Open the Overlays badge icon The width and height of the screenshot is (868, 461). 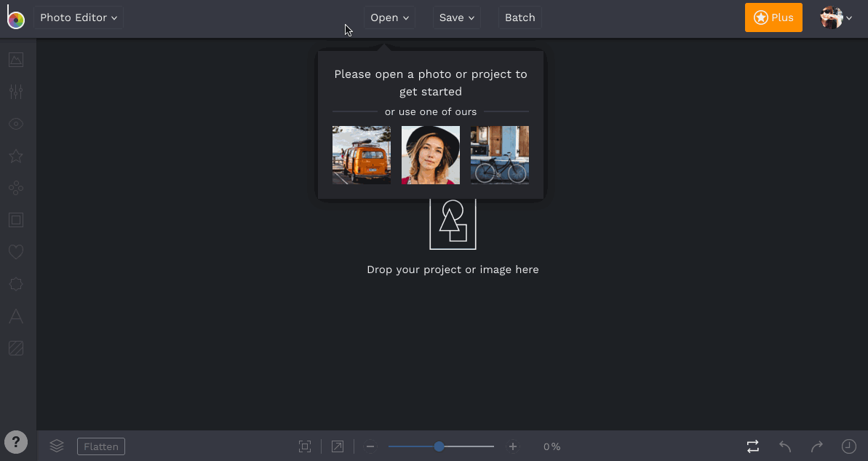16,284
